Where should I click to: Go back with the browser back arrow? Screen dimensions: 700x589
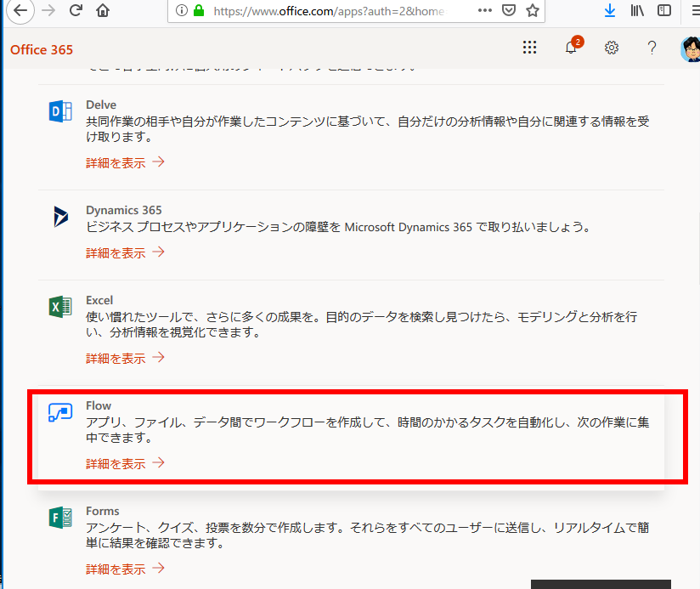coord(20,10)
